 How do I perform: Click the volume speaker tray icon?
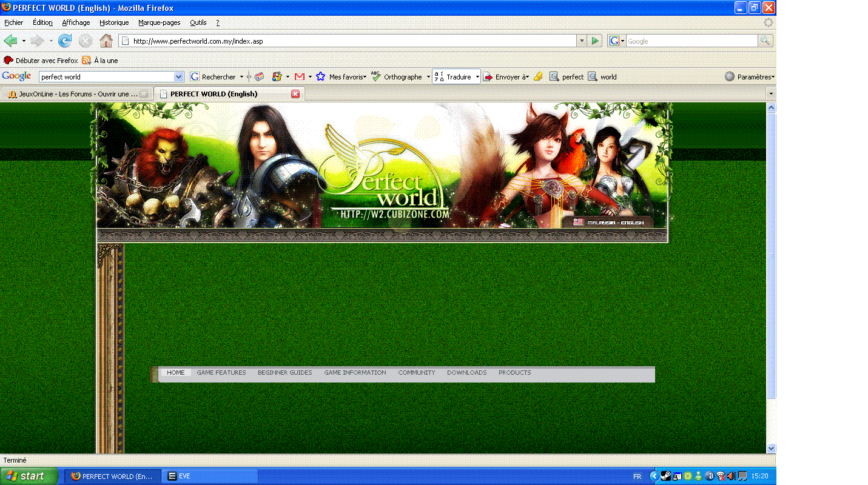732,477
